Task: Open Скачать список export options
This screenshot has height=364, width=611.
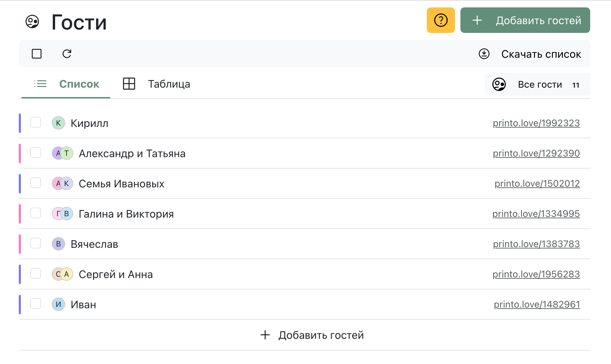Action: (541, 54)
